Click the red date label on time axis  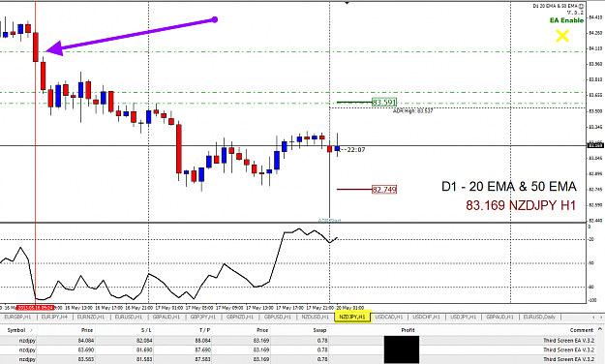click(35, 308)
